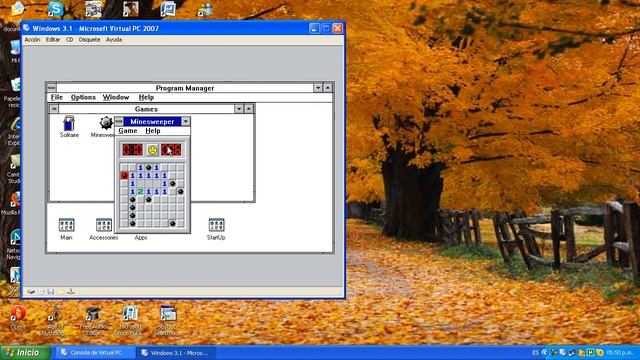Click the Minesweeper mine counter display

click(x=133, y=150)
